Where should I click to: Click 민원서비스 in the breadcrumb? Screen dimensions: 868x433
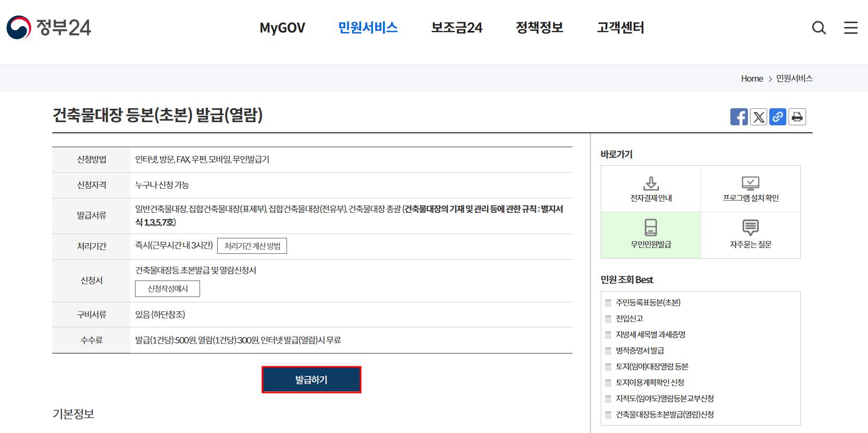coord(794,78)
